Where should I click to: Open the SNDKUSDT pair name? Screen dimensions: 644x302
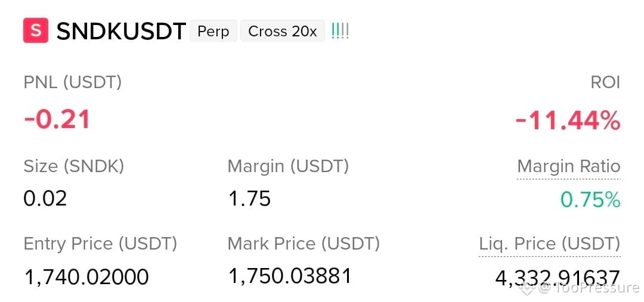click(121, 31)
